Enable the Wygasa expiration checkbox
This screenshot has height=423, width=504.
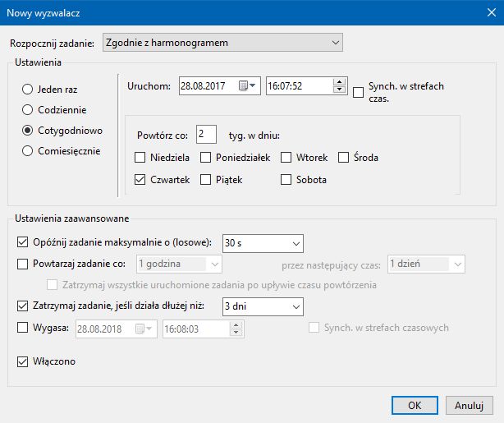(22, 328)
